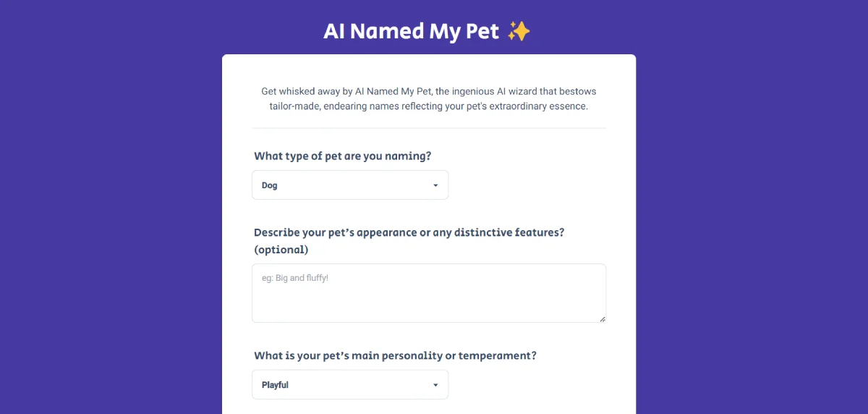Focus the pet appearance description text area
The image size is (868, 414).
pos(429,300)
